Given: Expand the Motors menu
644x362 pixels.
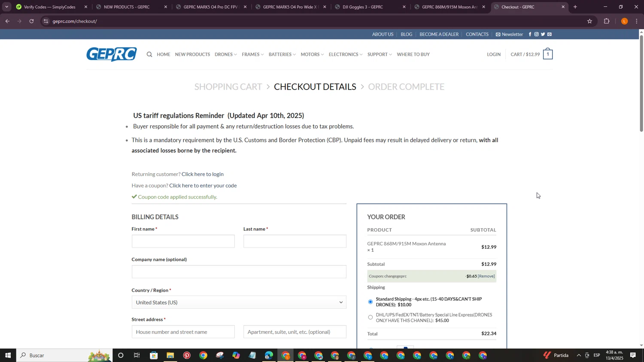Looking at the screenshot, I should [312, 54].
